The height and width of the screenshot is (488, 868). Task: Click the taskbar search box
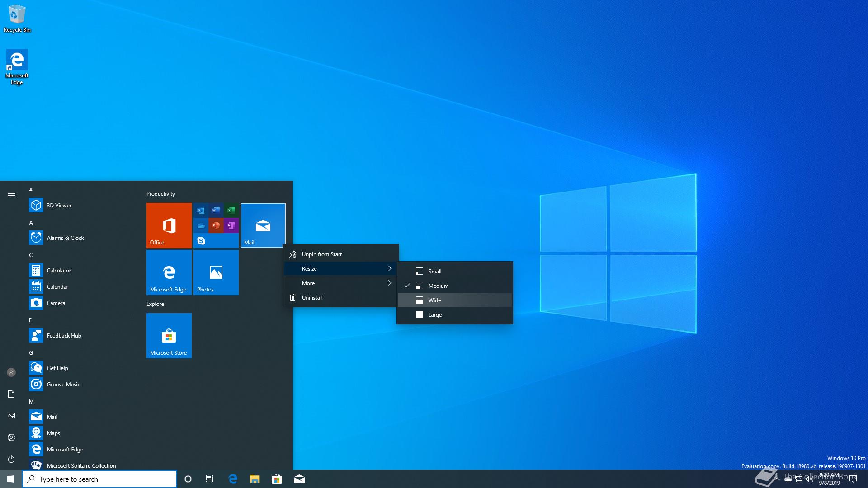point(99,479)
